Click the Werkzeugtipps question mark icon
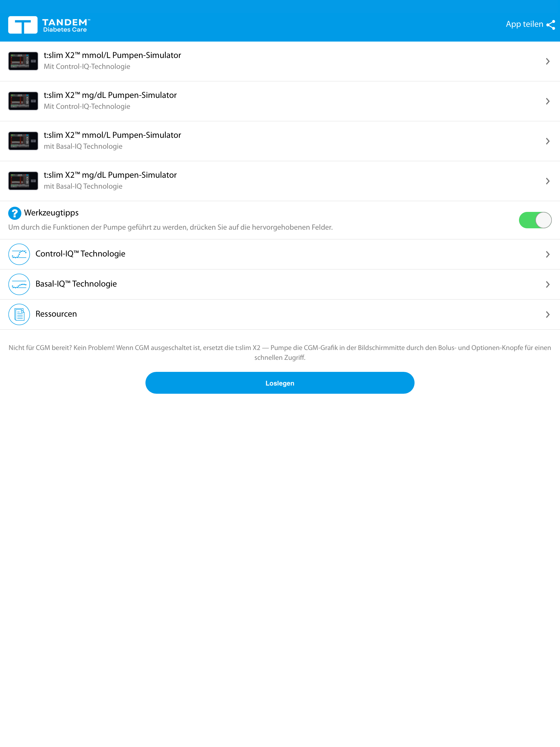The height and width of the screenshot is (747, 560). 14,213
